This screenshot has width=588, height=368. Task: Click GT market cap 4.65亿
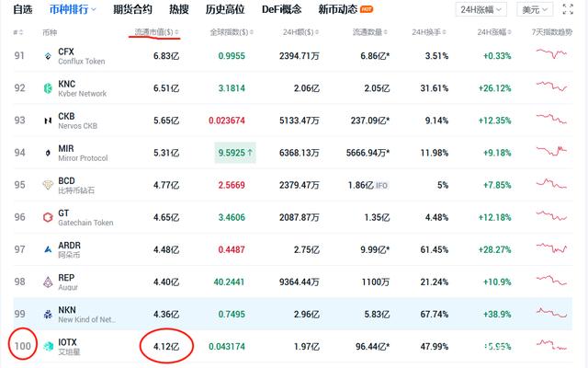pyautogui.click(x=166, y=217)
